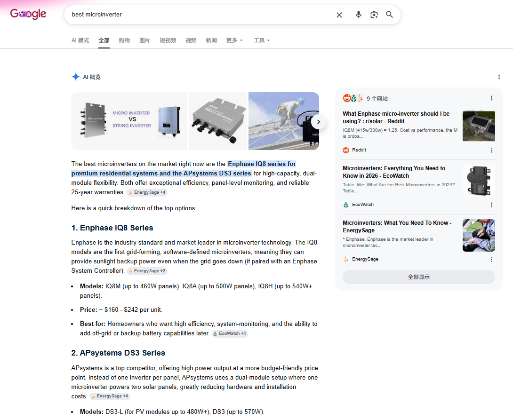Click EnergySage +2 source chip
This screenshot has height=420, width=513.
click(x=147, y=271)
